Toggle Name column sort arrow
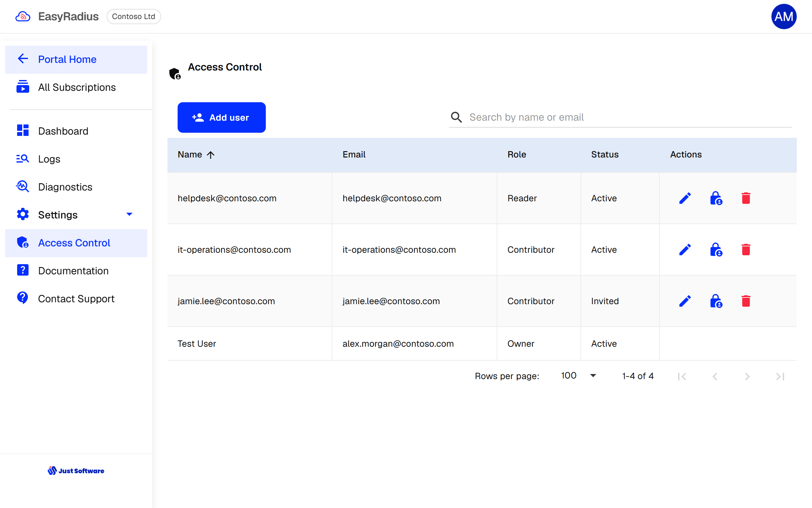The width and height of the screenshot is (812, 508). point(210,155)
